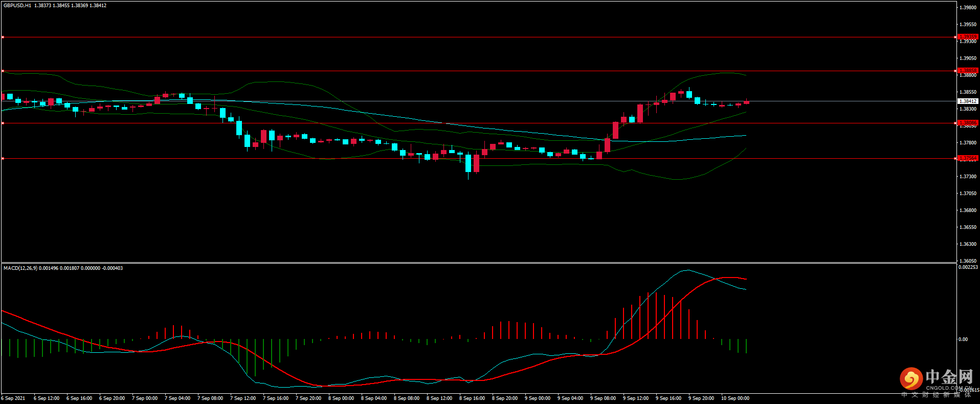Click the 1.37800 price scale label

[968, 143]
